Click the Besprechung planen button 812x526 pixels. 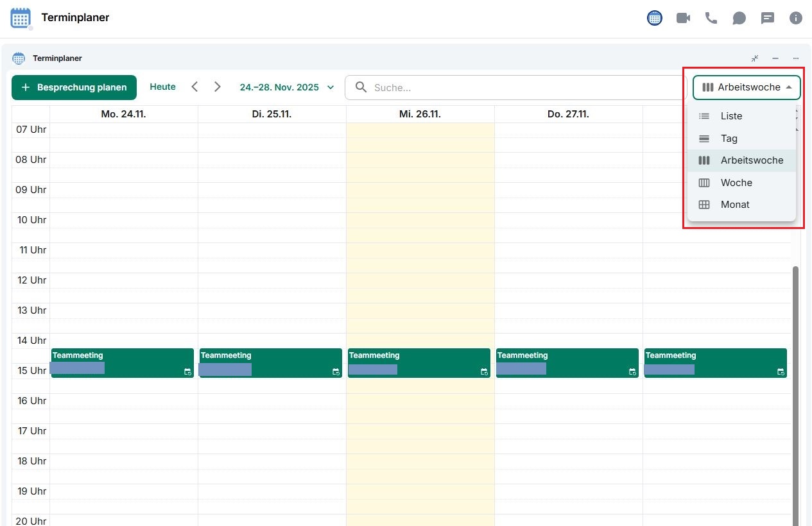tap(74, 87)
